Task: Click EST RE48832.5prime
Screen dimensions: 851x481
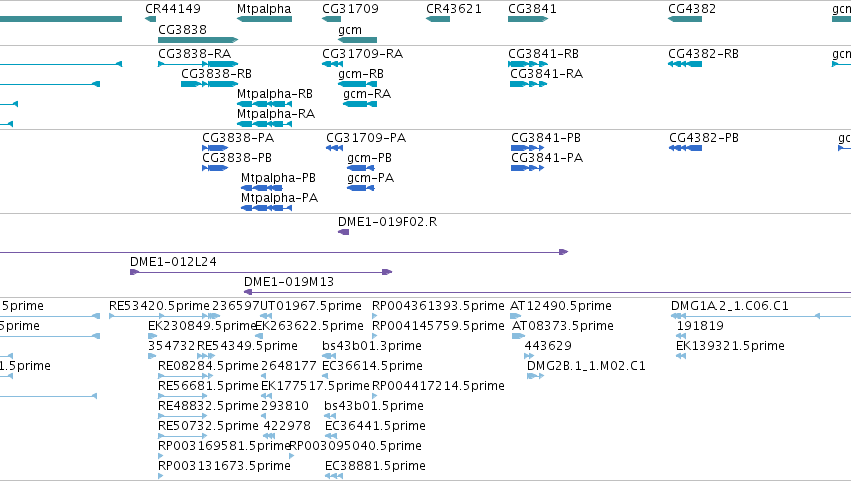Action: point(208,407)
